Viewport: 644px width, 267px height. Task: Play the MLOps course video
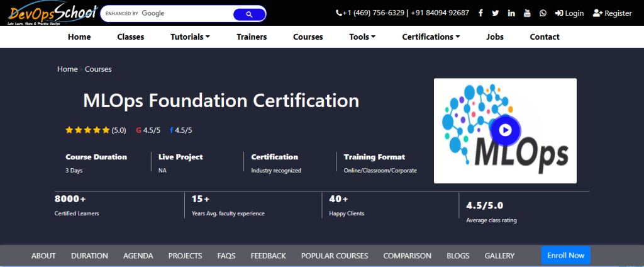point(505,130)
